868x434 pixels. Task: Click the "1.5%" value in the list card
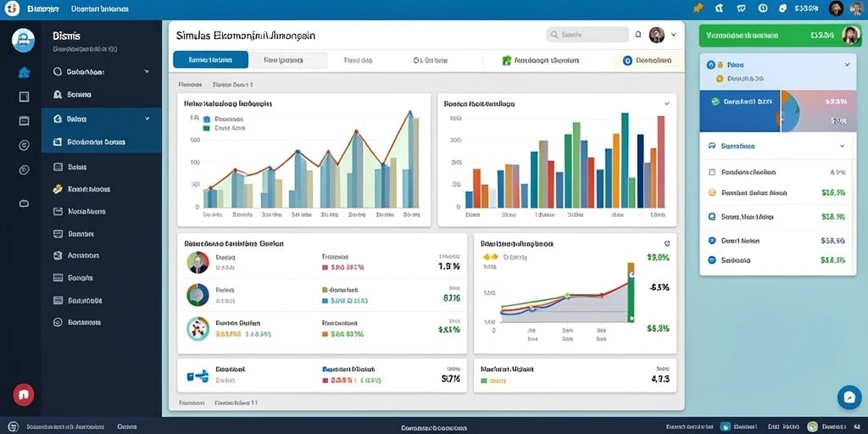click(x=449, y=266)
